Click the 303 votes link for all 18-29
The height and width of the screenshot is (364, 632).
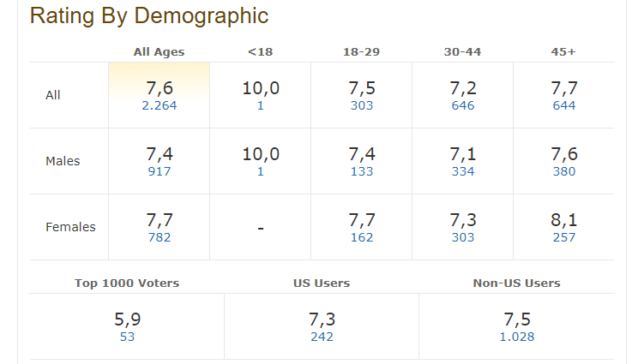(x=362, y=106)
